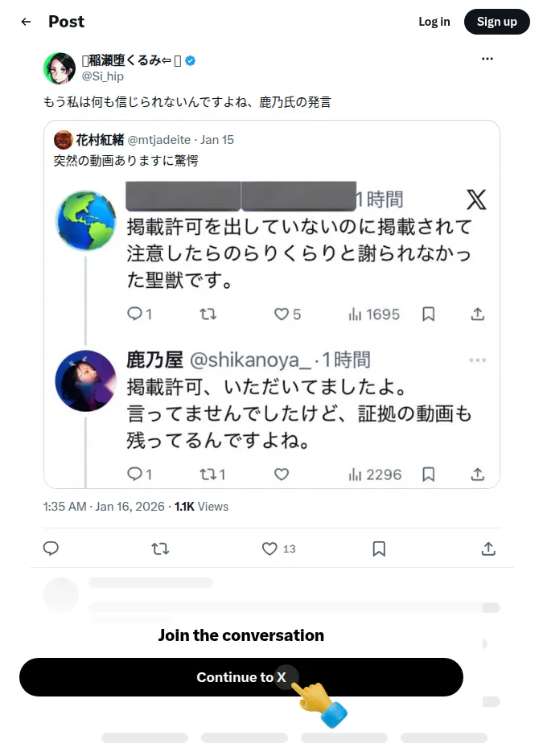Go back with the left arrow icon

[26, 22]
